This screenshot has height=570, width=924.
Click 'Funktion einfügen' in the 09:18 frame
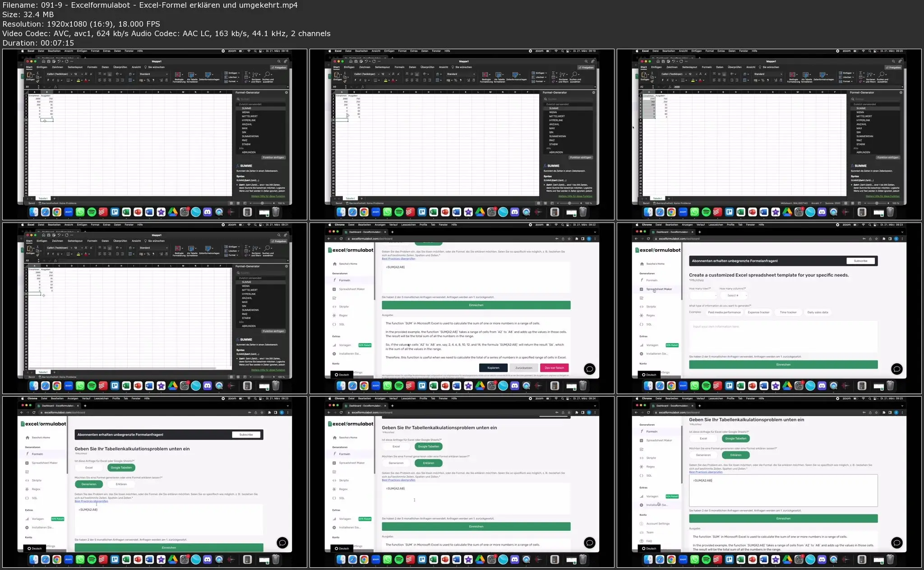273,158
